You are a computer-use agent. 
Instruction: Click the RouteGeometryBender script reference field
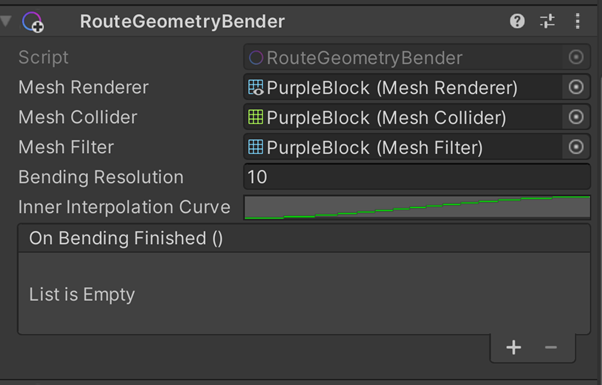tap(403, 57)
